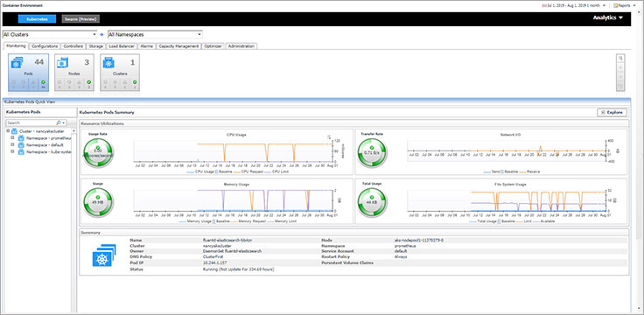
Task: Expand the Cluster - nancyakscluster tree node
Action: pyautogui.click(x=8, y=130)
